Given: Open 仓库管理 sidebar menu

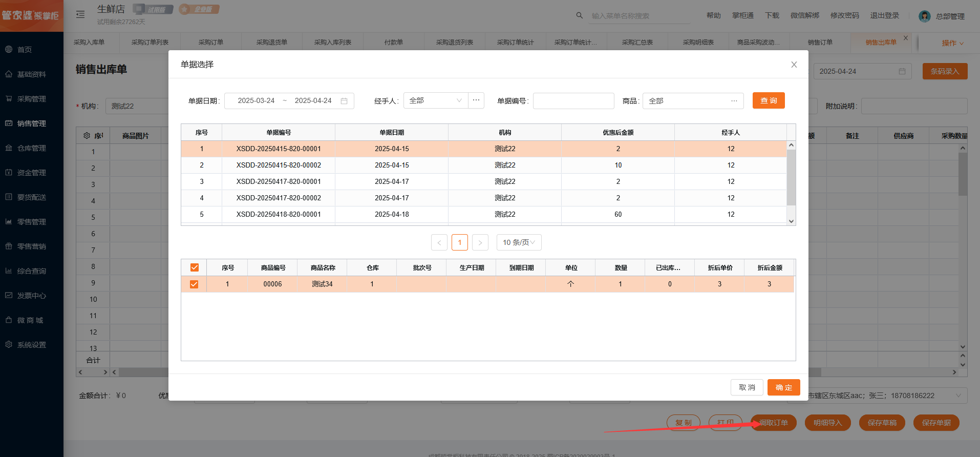Looking at the screenshot, I should (31, 148).
